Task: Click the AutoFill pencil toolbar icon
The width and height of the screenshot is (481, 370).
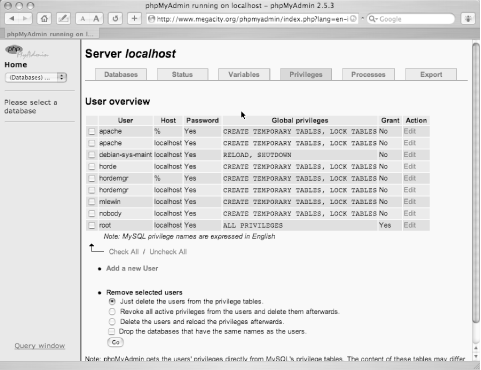Action: pyautogui.click(x=63, y=19)
